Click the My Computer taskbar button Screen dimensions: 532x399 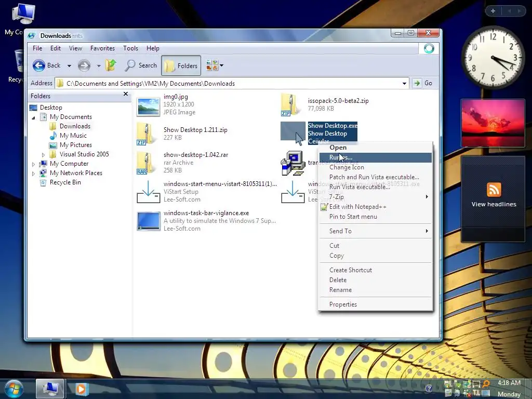50,389
